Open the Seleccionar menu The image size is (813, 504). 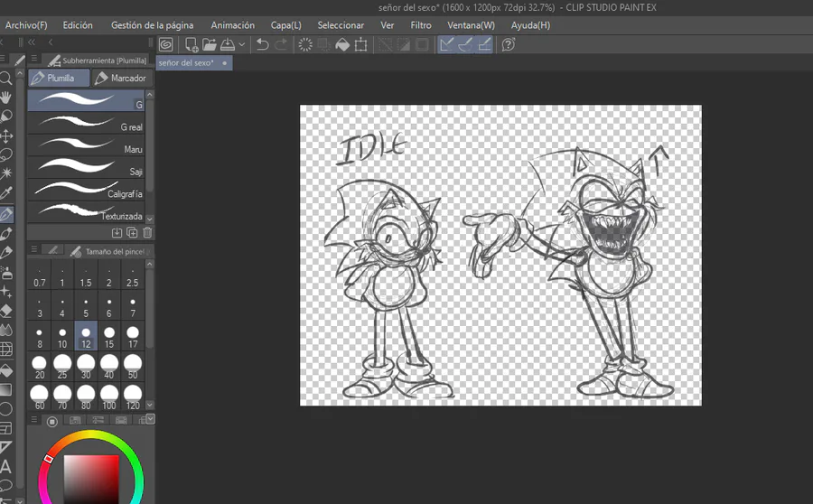pyautogui.click(x=341, y=25)
